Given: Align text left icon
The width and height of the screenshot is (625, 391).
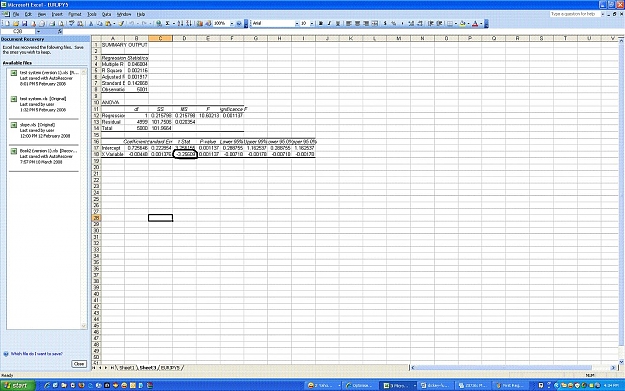Looking at the screenshot, I should click(349, 24).
